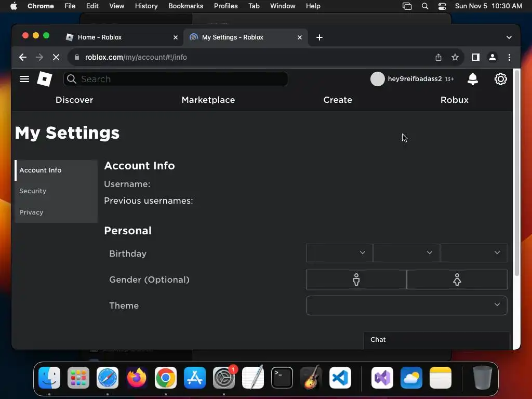The height and width of the screenshot is (399, 532).
Task: Open GarageBand from the Dock
Action: [311, 378]
